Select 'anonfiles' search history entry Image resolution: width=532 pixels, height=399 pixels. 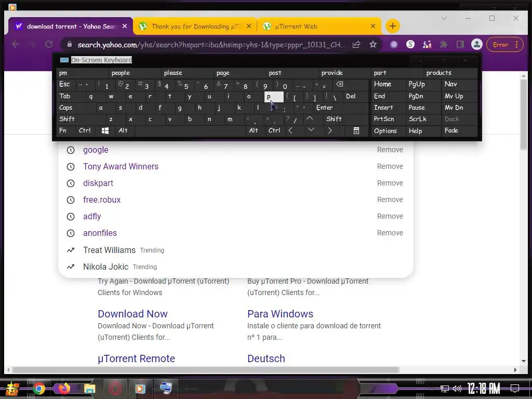tap(100, 233)
